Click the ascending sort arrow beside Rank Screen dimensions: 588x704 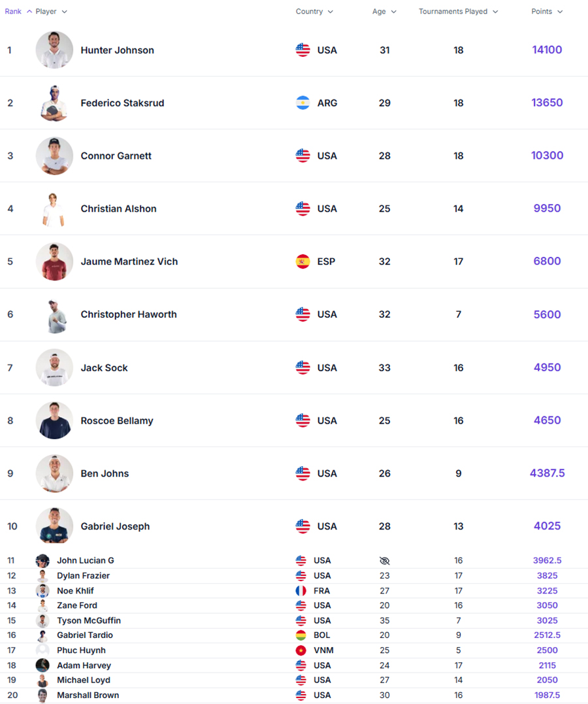(29, 12)
